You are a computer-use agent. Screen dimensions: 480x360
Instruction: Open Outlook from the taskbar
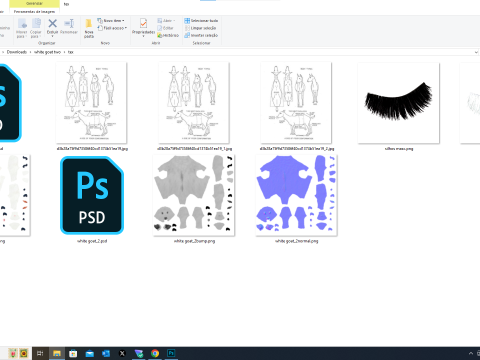point(106,353)
